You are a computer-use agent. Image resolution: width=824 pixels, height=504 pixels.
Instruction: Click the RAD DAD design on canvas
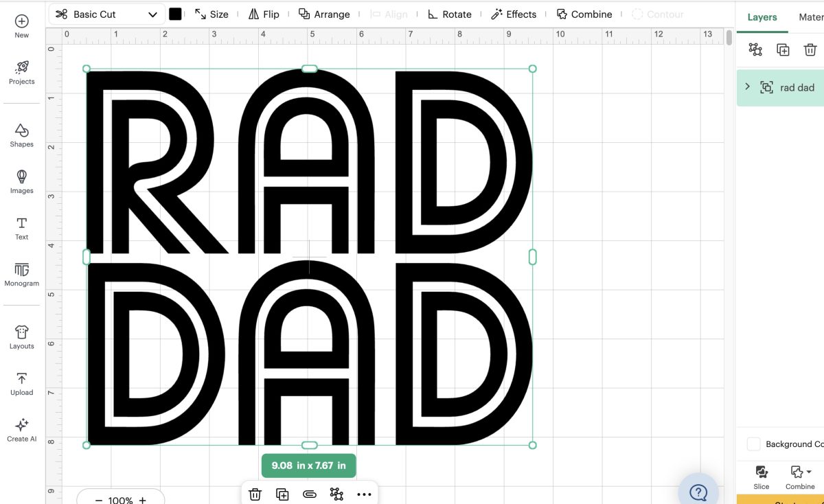(309, 257)
